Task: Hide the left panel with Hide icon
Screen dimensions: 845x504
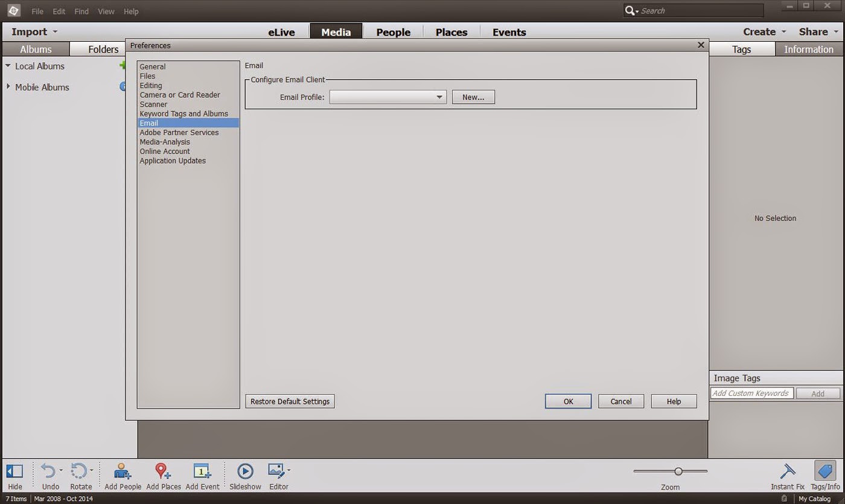Action: point(14,471)
